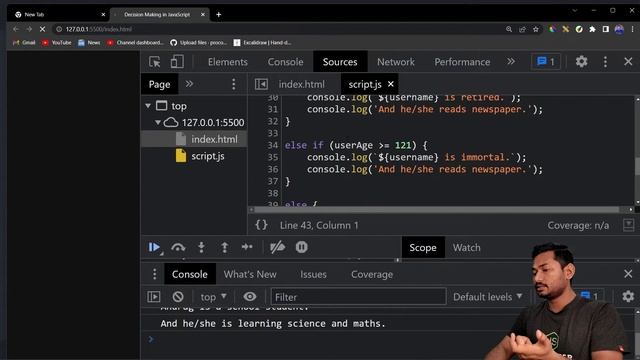
Task: Click the vertical scrollbar in code editor
Action: click(x=637, y=166)
